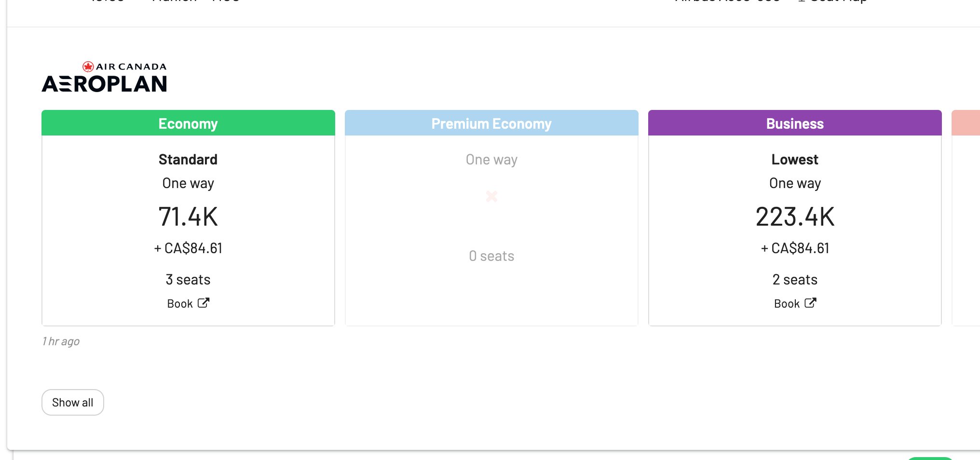Click the red maple leaf roundel icon
The image size is (980, 460).
88,67
